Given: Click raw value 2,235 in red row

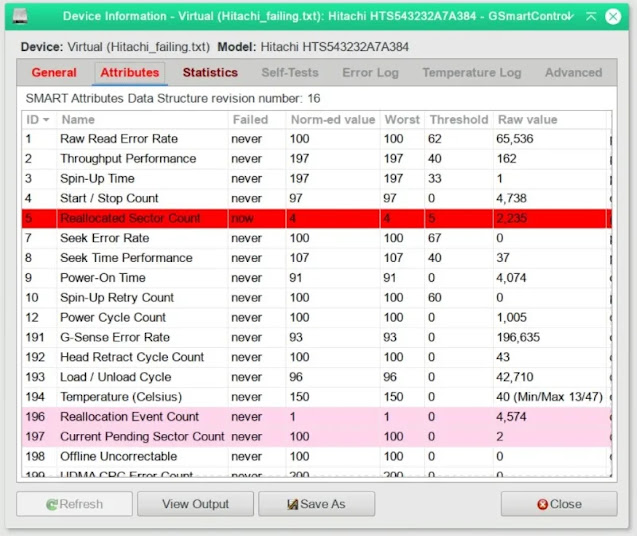Looking at the screenshot, I should coord(511,218).
